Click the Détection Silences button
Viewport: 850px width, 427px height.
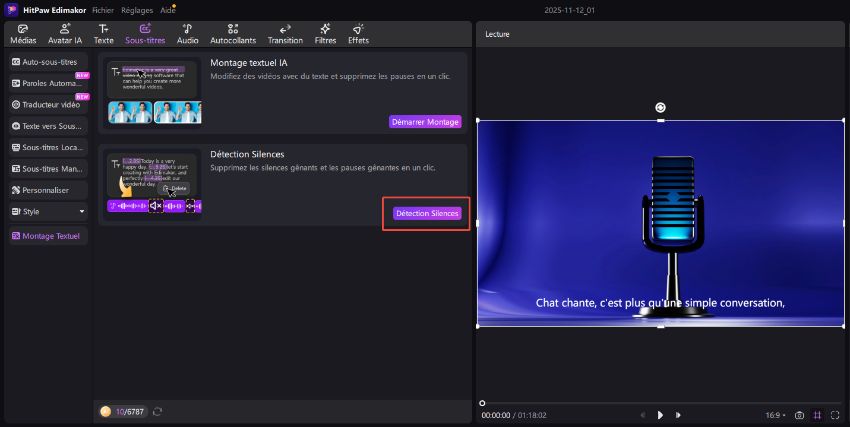pos(427,214)
